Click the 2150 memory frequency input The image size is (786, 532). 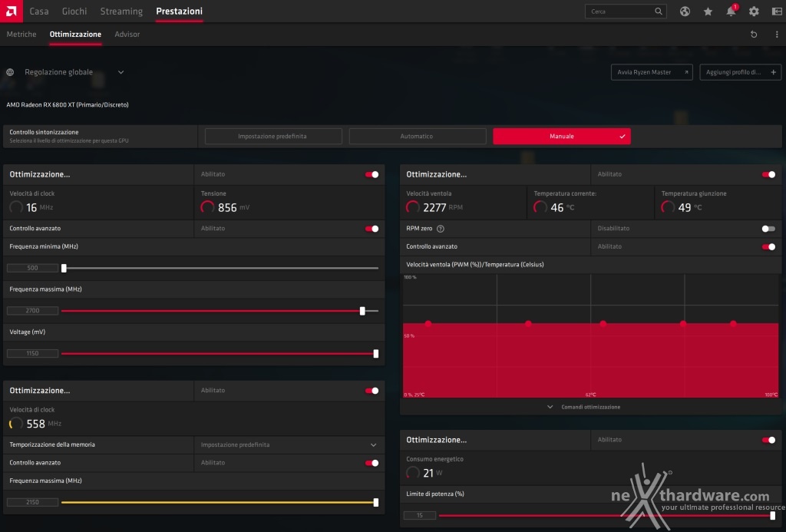tap(32, 502)
